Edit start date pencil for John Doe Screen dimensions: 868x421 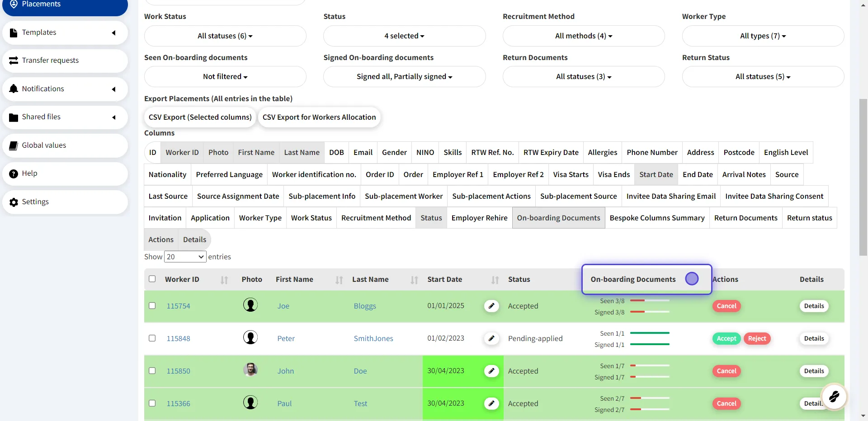click(x=491, y=371)
